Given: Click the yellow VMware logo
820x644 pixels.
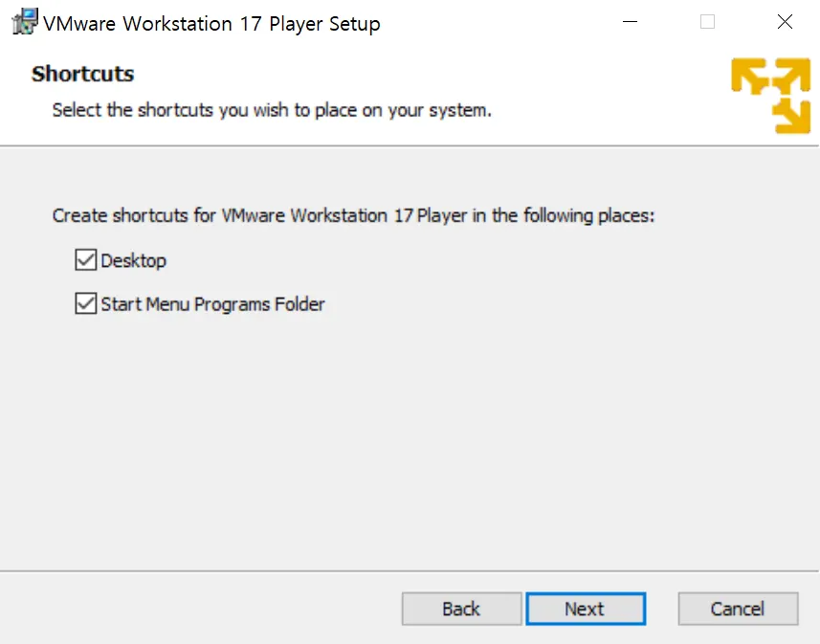Looking at the screenshot, I should pos(770,96).
